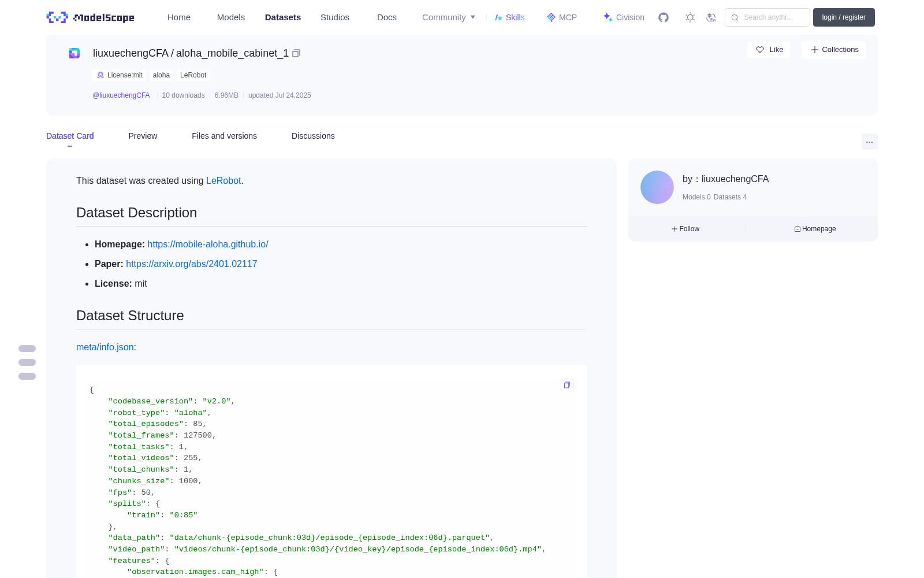Like this dataset with heart button
924x578 pixels.
click(x=769, y=50)
